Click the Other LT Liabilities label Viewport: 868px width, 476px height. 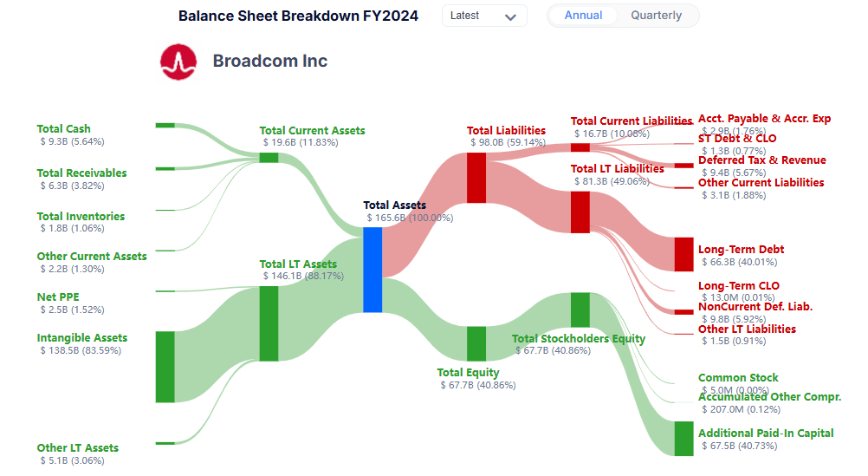[x=747, y=329]
